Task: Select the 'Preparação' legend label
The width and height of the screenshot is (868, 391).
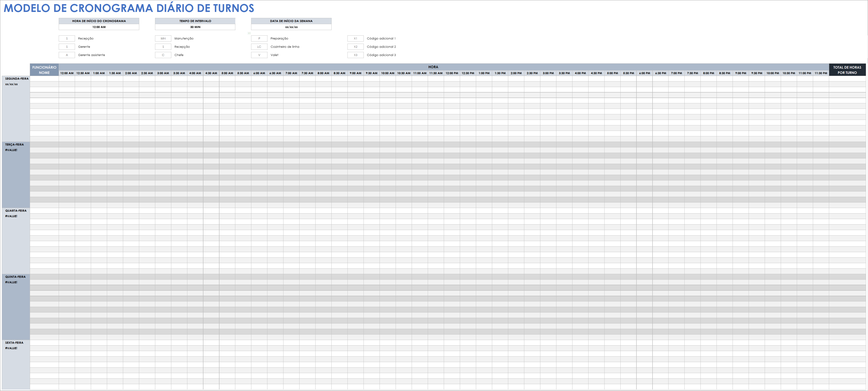Action: click(x=279, y=39)
